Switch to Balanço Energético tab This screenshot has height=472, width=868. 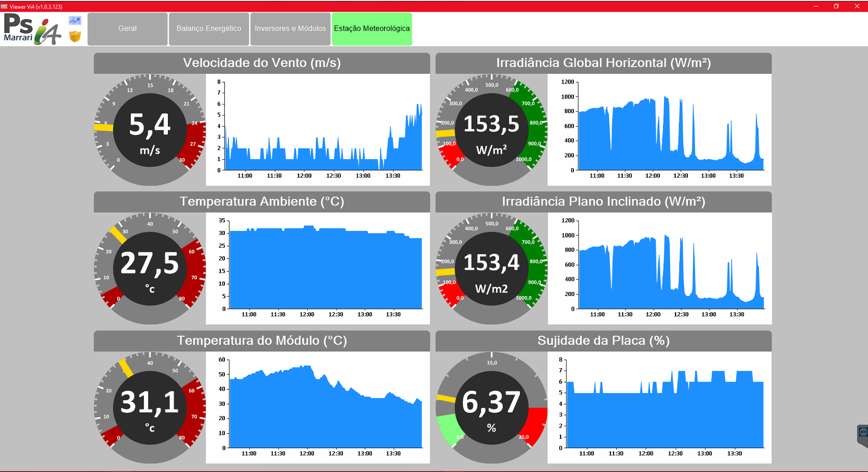point(209,29)
